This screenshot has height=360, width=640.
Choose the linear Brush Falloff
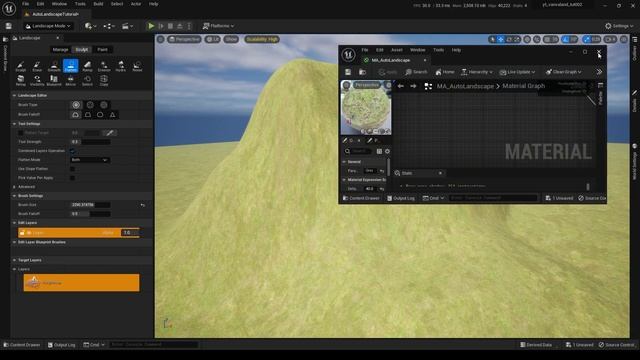(x=88, y=115)
